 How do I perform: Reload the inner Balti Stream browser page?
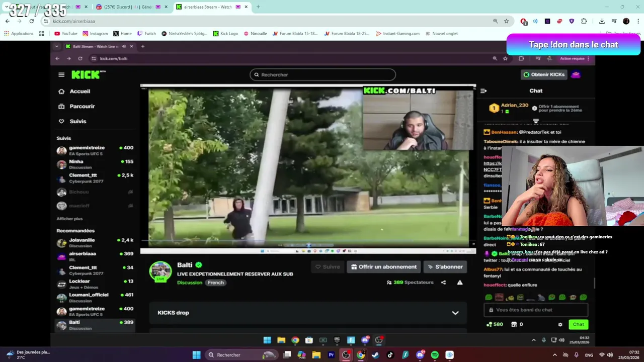click(x=80, y=59)
